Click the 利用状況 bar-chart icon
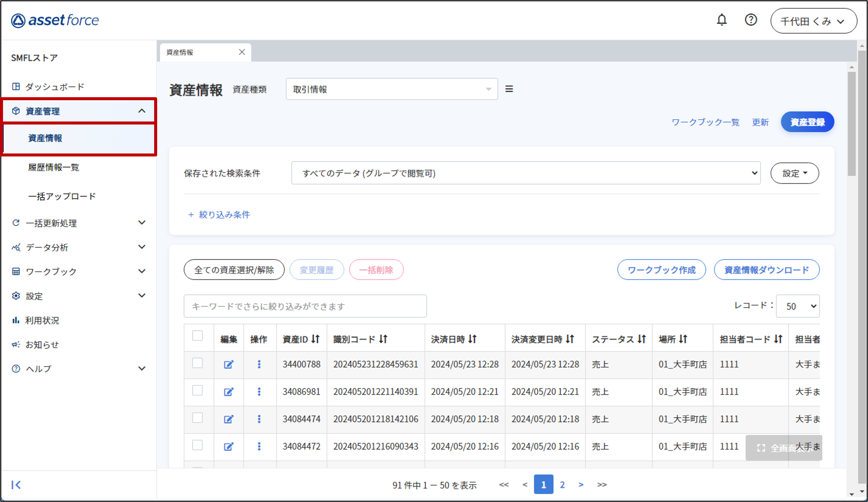The width and height of the screenshot is (868, 502). point(16,320)
